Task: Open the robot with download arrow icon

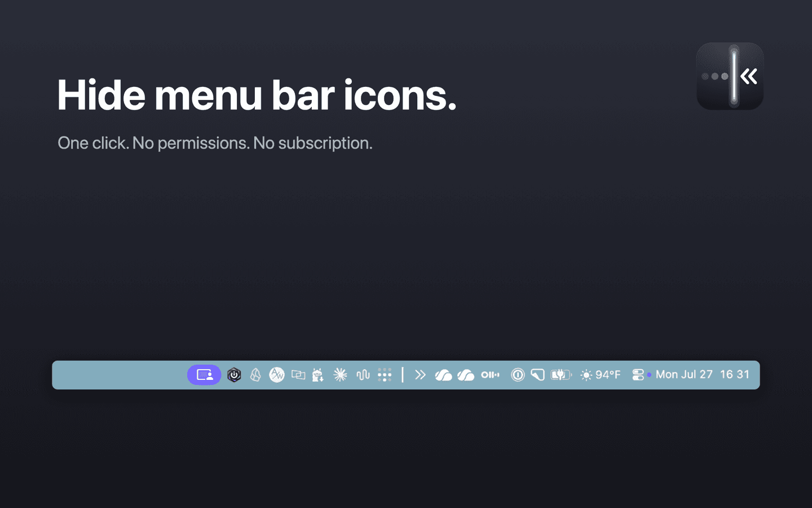Action: point(318,375)
